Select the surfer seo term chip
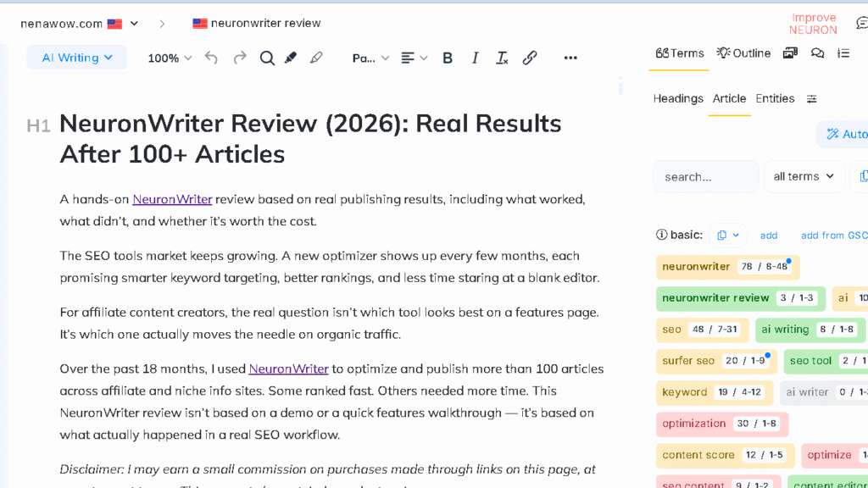The width and height of the screenshot is (868, 488). pyautogui.click(x=716, y=361)
